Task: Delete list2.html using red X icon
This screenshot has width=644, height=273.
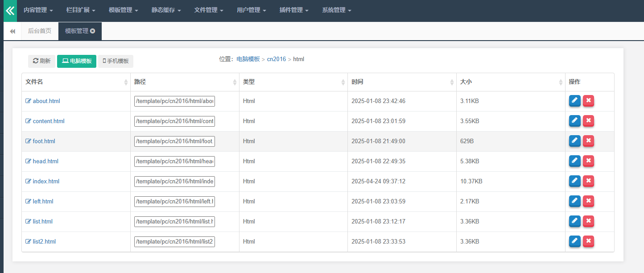Action: [588, 241]
